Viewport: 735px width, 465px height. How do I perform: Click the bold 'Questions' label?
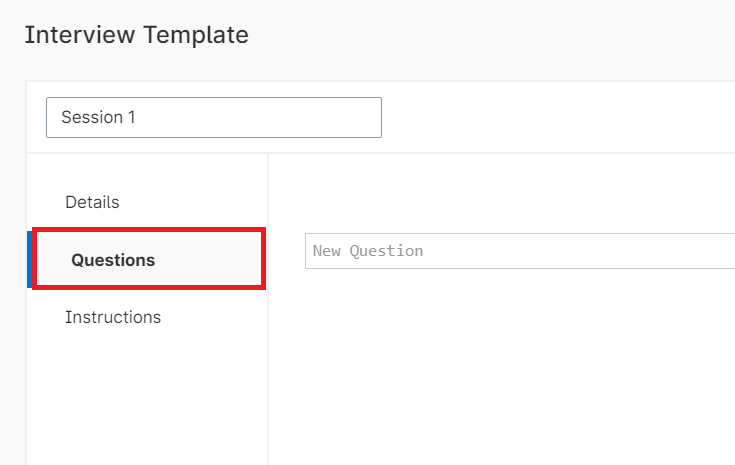pyautogui.click(x=113, y=260)
